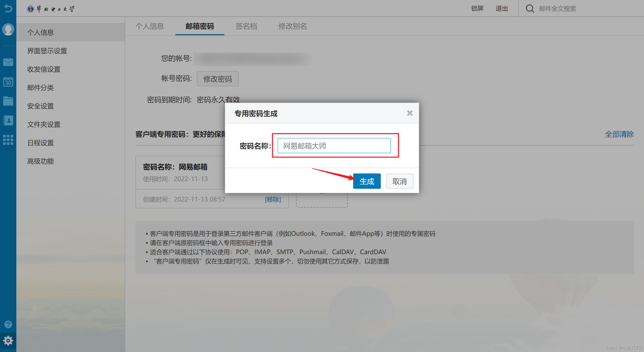Image resolution: width=644 pixels, height=352 pixels.
Task: Select 安全设置 in the left menu
Action: coord(40,106)
